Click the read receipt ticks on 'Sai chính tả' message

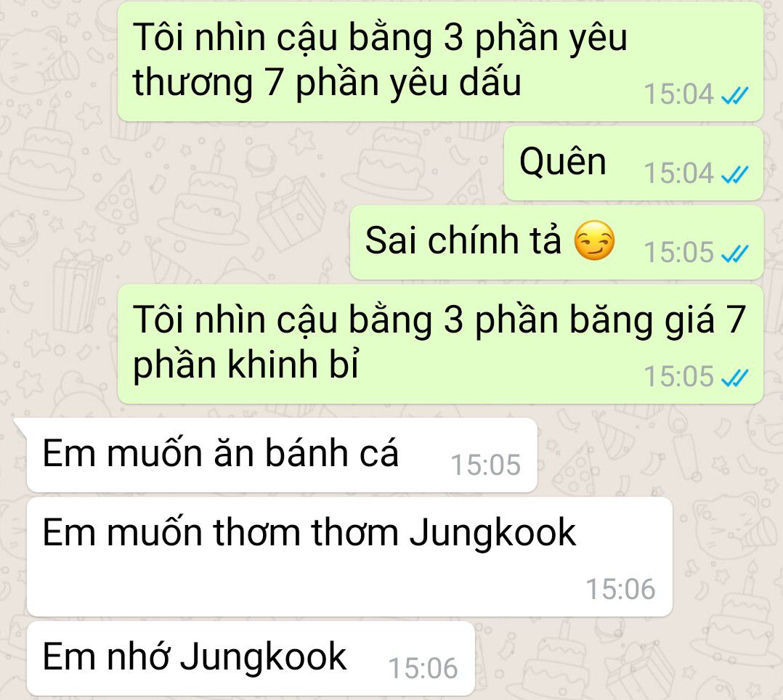click(735, 253)
